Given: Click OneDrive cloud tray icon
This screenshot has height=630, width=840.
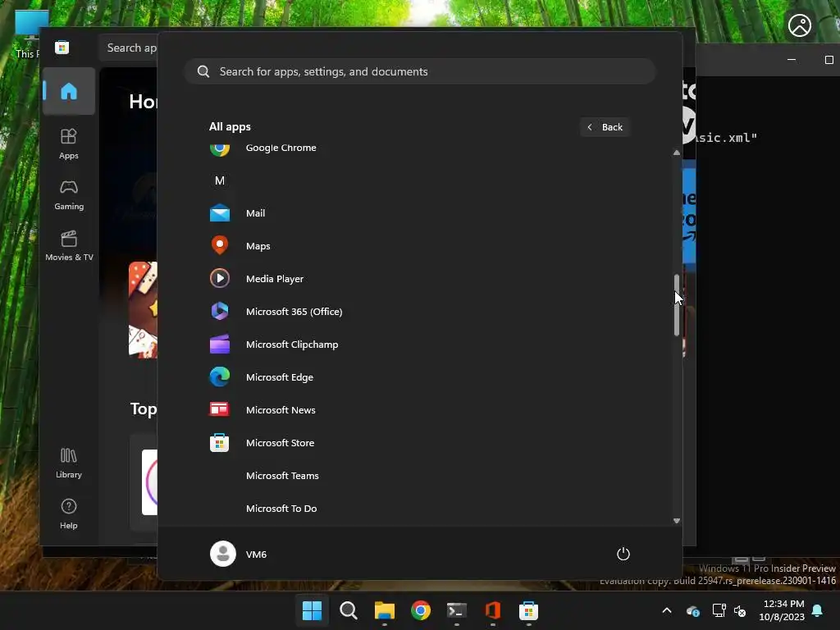Looking at the screenshot, I should point(692,610).
